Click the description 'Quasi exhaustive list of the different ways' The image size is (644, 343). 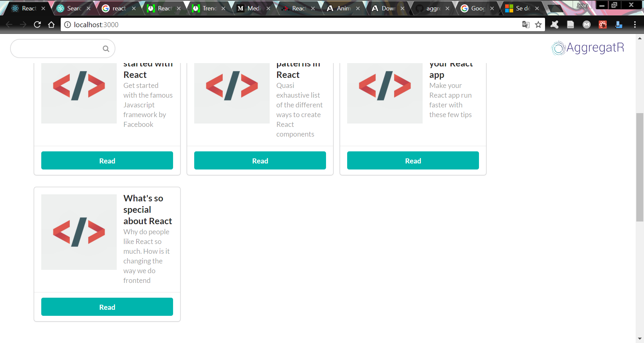click(x=299, y=110)
